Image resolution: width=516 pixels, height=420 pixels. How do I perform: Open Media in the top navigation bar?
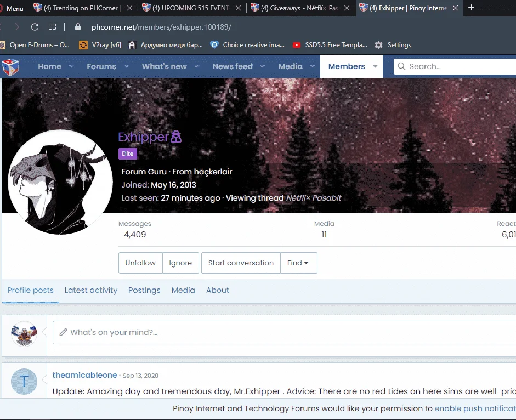(x=290, y=66)
